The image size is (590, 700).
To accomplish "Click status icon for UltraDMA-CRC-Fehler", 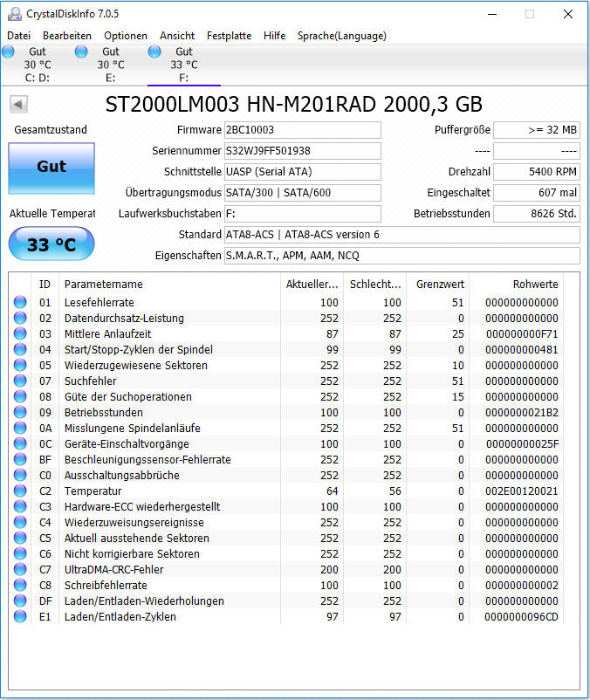I will pyautogui.click(x=20, y=569).
